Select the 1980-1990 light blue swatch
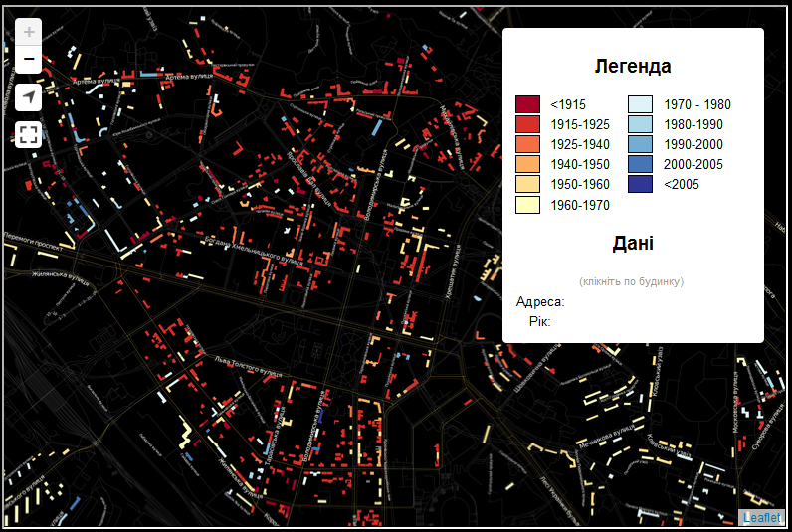 coord(641,124)
